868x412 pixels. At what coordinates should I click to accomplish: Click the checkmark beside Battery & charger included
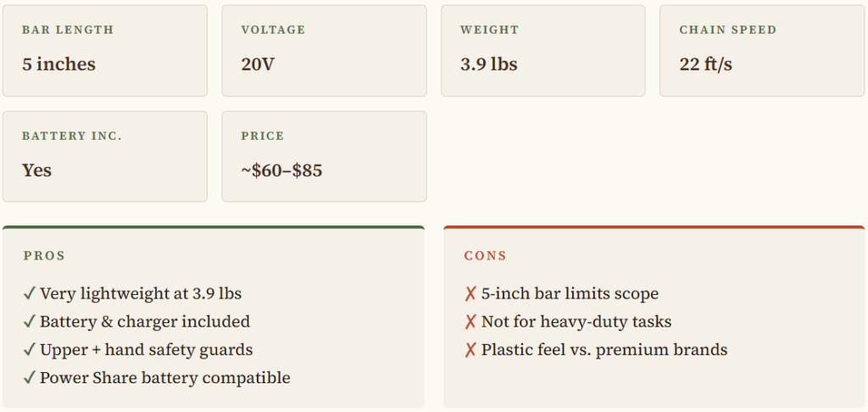pyautogui.click(x=30, y=322)
